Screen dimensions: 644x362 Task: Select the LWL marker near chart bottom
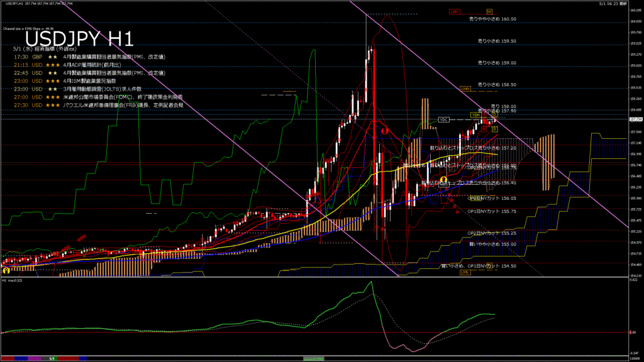click(x=465, y=272)
